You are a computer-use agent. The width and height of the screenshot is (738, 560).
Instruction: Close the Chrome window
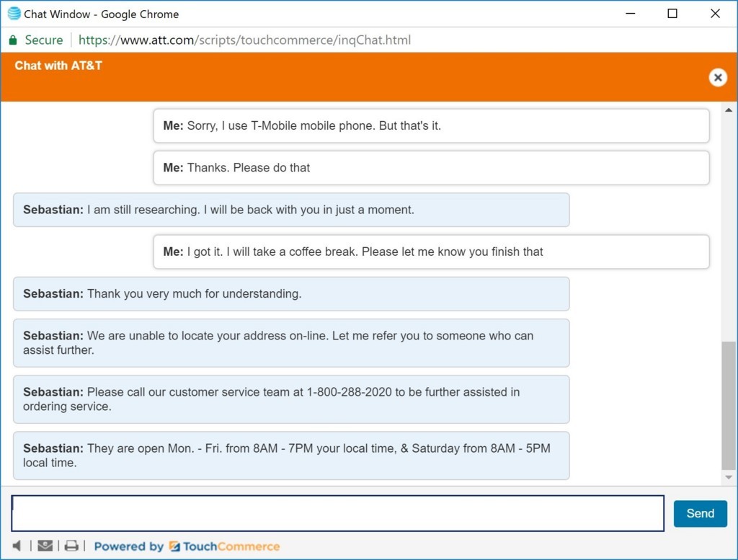715,14
